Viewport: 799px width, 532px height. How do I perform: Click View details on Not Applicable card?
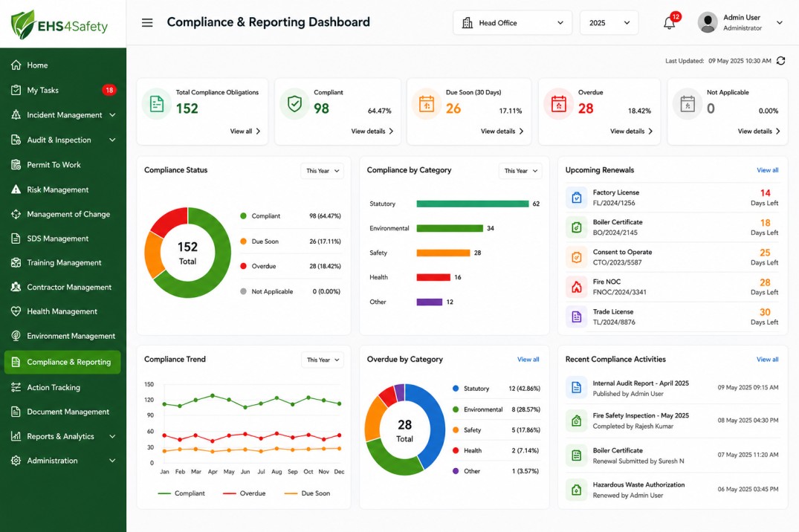[759, 131]
